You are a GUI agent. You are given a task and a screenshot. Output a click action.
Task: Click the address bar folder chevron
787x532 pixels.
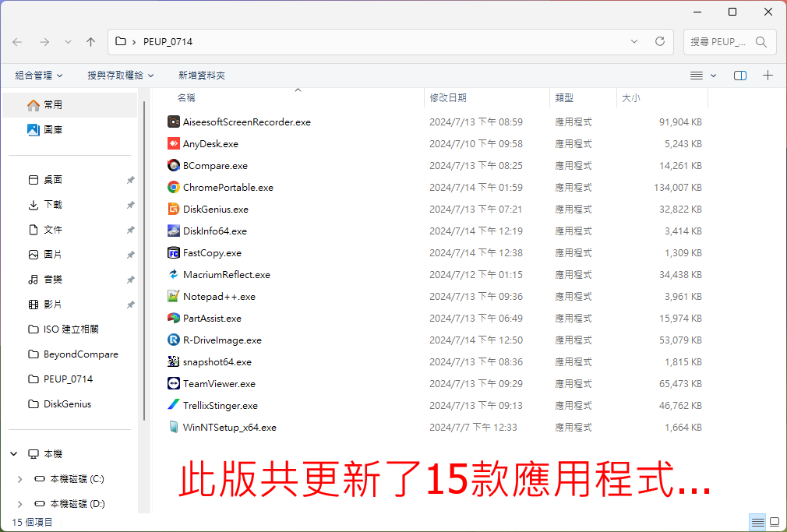tap(134, 42)
